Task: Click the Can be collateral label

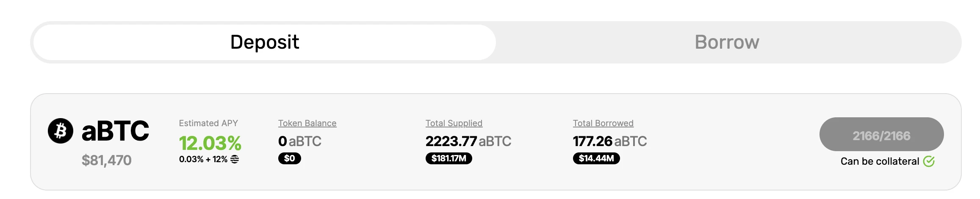Action: click(x=880, y=161)
